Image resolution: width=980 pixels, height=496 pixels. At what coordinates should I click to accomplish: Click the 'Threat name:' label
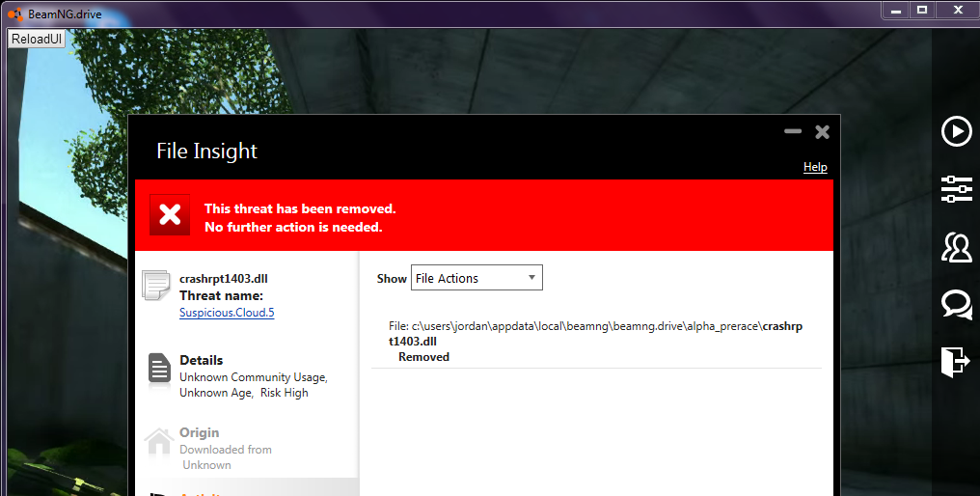tap(221, 296)
